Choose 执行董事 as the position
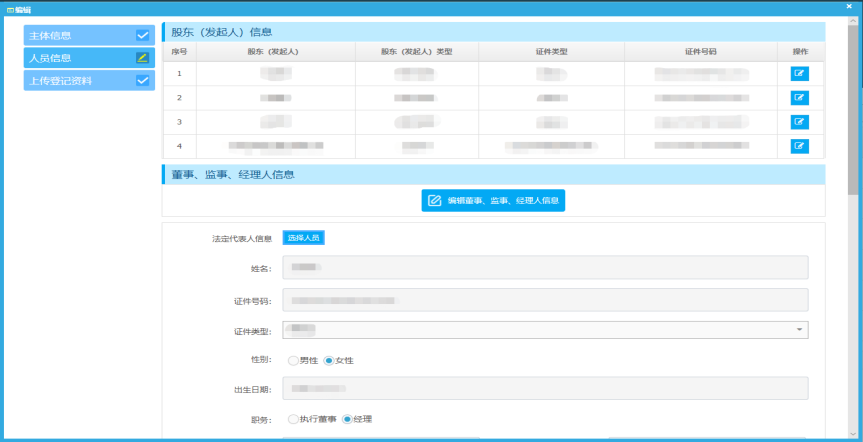863x442 pixels. [x=293, y=419]
